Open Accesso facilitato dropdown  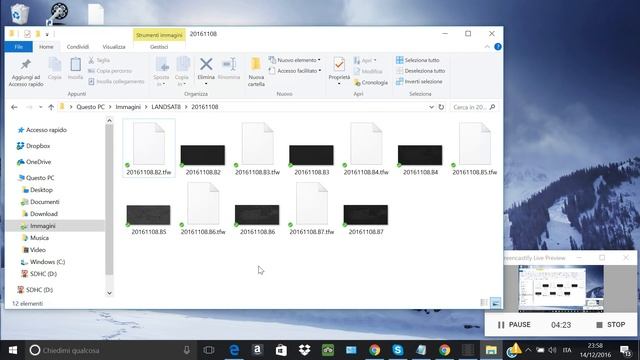click(320, 71)
